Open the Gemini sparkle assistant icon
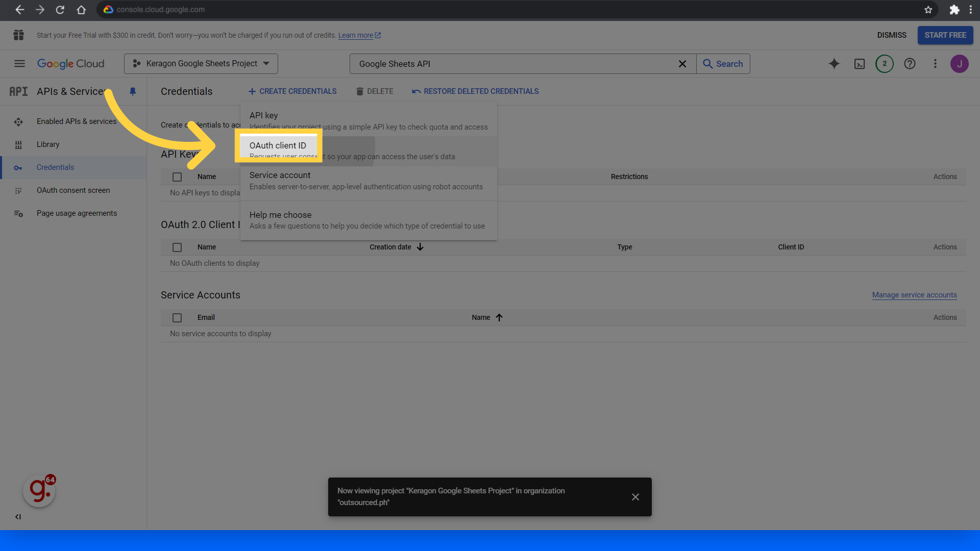The height and width of the screenshot is (551, 980). coord(834,64)
